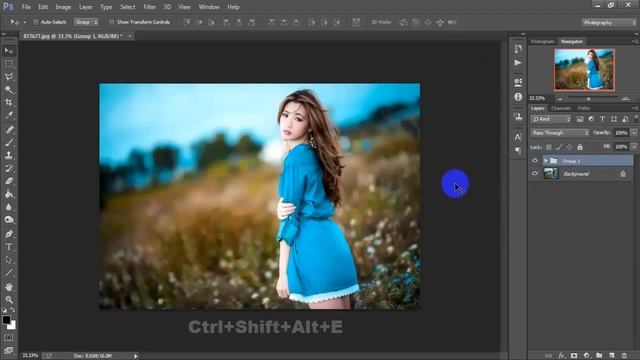Viewport: 640px width, 360px height.
Task: Click the background color swatch
Action: tap(12, 326)
